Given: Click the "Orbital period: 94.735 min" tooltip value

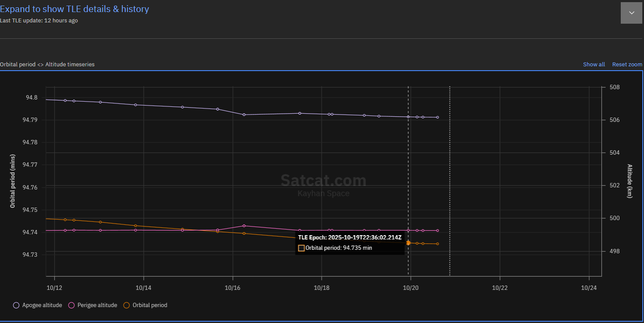Looking at the screenshot, I should (339, 248).
